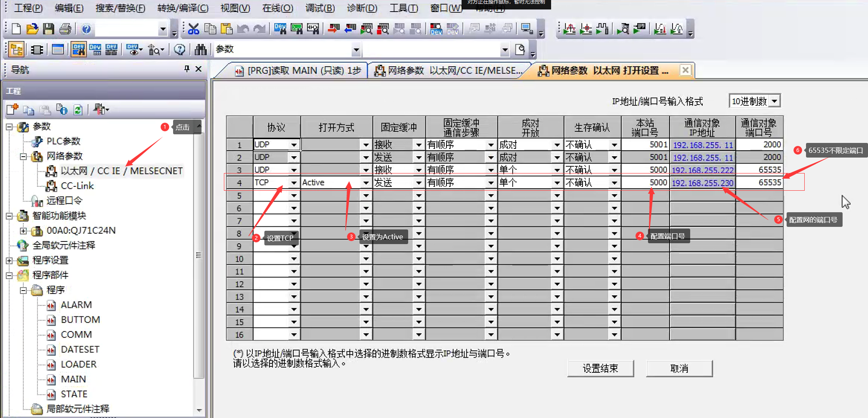868x418 pixels.
Task: Click the Write to PLC red-arrow icon
Action: (x=333, y=28)
